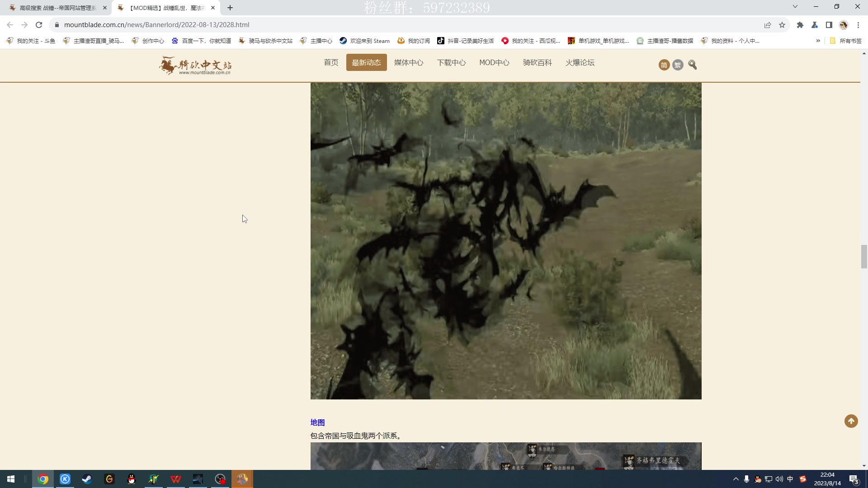Viewport: 868px width, 488px height.
Task: Click the 地图 heading link
Action: (x=317, y=422)
